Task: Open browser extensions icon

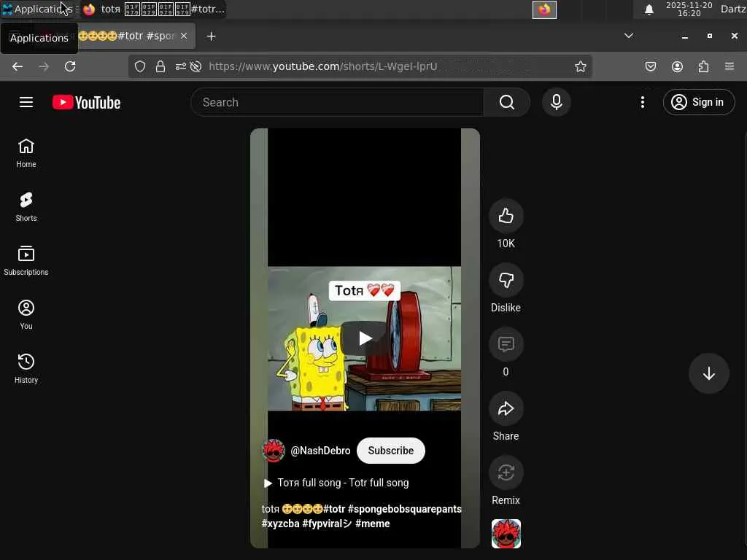Action: (704, 66)
